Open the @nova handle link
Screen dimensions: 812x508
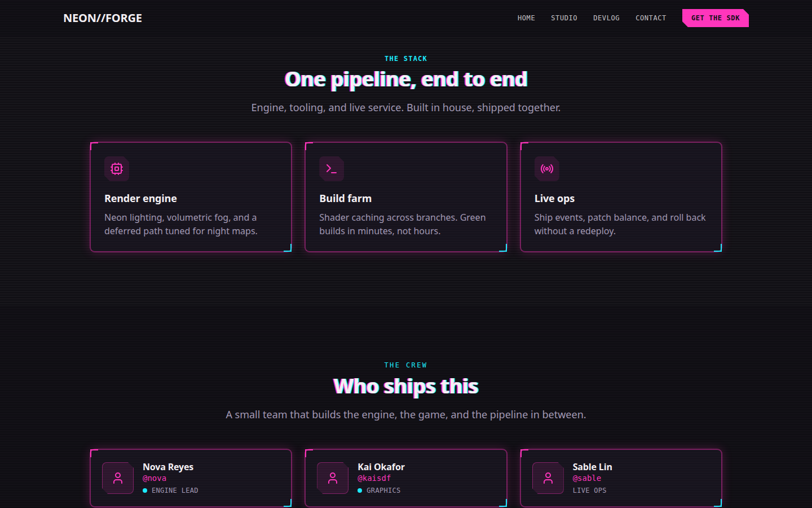(155, 478)
